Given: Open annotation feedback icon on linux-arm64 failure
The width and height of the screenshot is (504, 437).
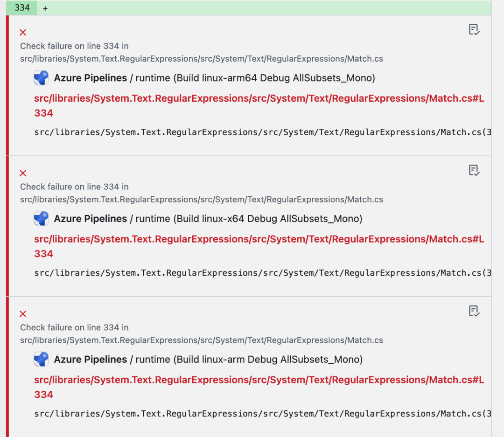Looking at the screenshot, I should [474, 30].
